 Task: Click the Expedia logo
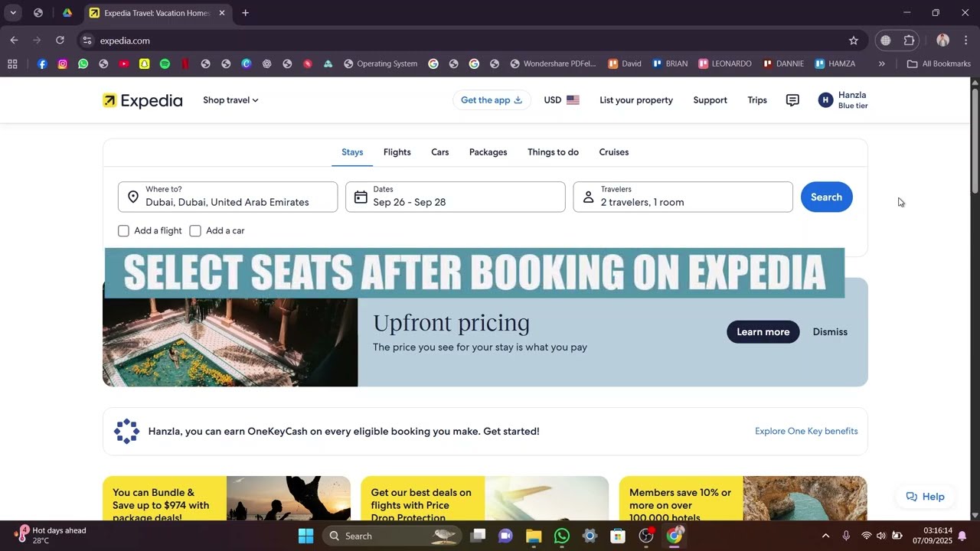pyautogui.click(x=143, y=100)
